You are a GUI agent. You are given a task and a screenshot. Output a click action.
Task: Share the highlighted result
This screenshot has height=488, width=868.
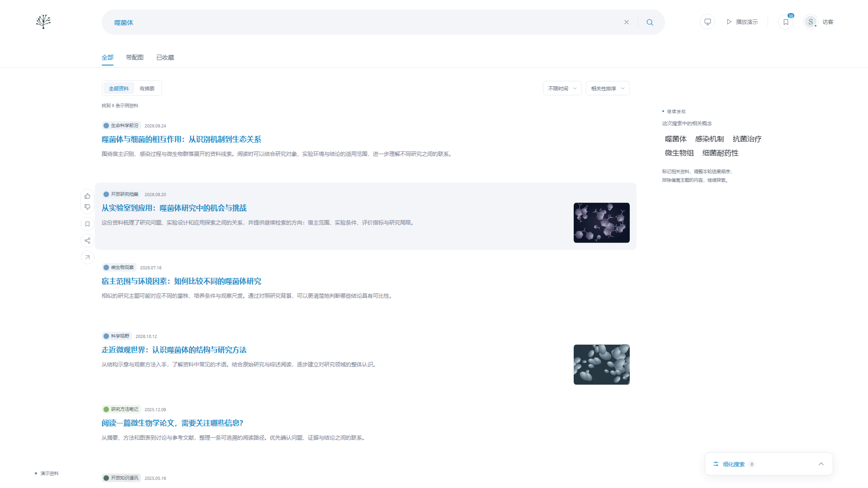[x=87, y=240]
